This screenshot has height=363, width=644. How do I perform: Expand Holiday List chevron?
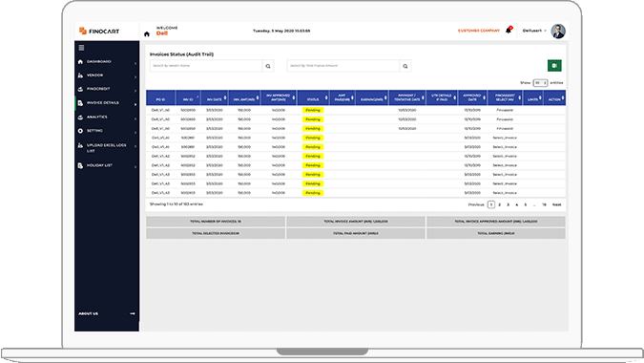(x=135, y=167)
